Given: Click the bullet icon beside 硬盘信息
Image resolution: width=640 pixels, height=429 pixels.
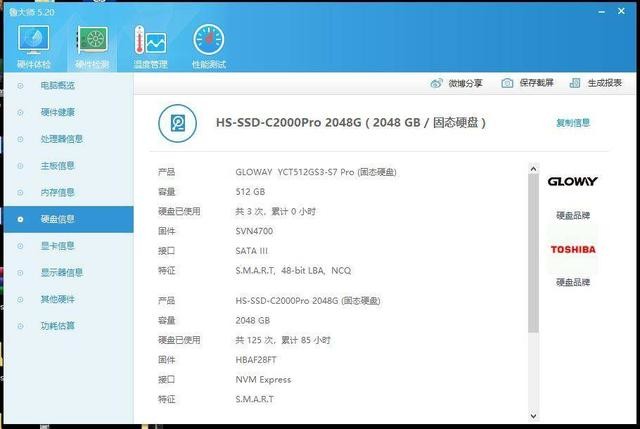Looking at the screenshot, I should (20, 220).
